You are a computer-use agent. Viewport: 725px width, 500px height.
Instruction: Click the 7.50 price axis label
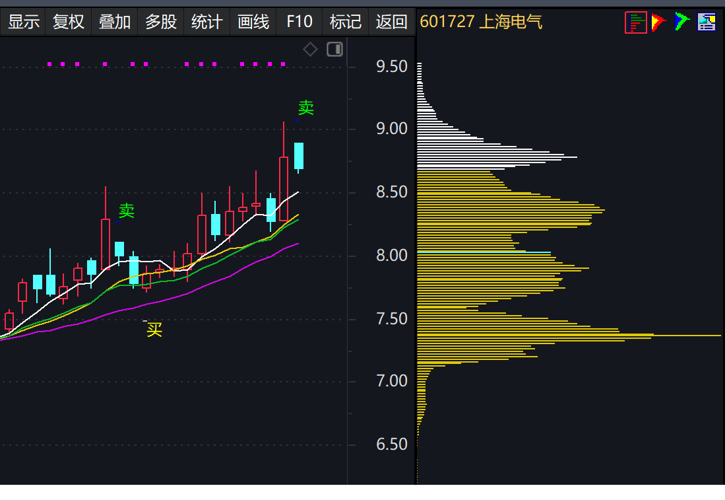pyautogui.click(x=392, y=319)
